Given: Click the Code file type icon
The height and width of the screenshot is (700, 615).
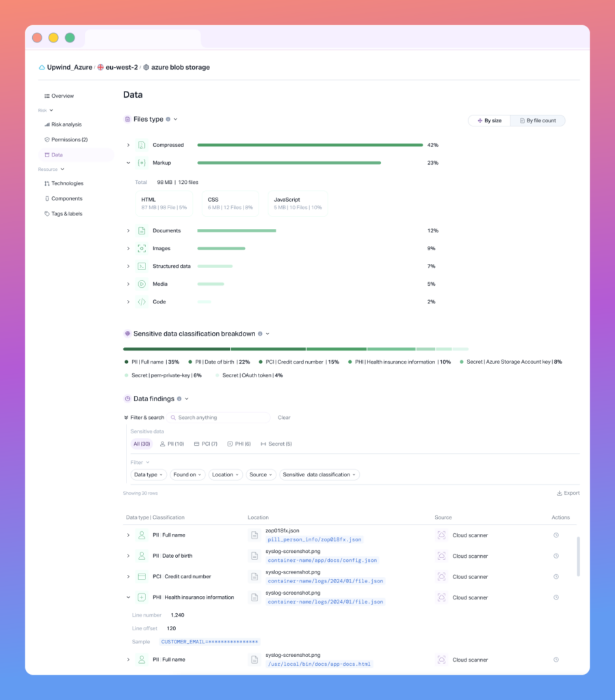Looking at the screenshot, I should tap(142, 301).
